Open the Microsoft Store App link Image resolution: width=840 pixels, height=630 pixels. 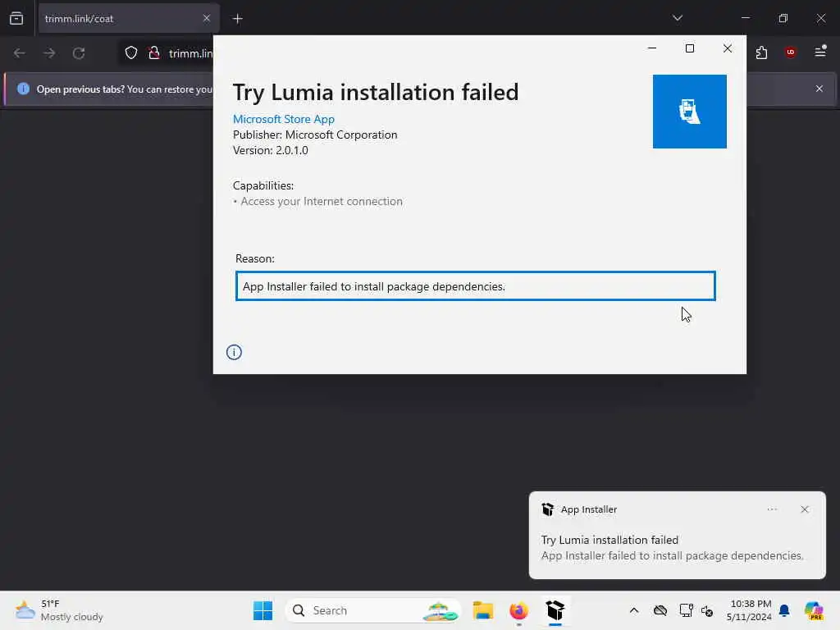(283, 119)
